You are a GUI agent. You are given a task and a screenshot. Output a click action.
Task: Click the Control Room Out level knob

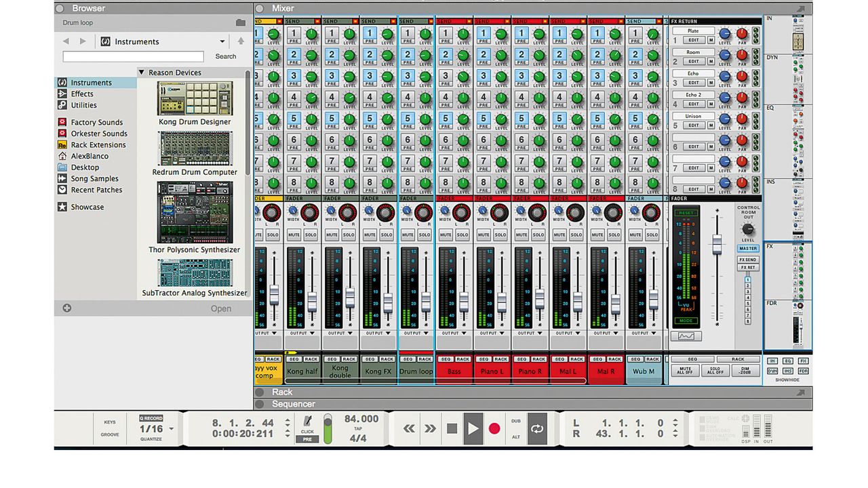[x=748, y=228]
